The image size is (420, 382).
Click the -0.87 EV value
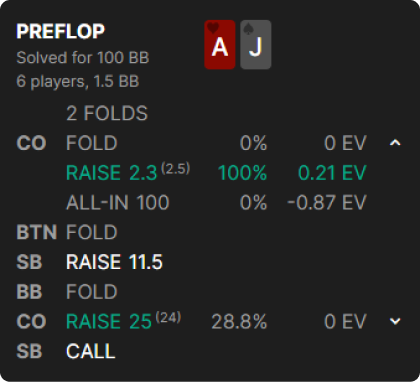tap(327, 202)
